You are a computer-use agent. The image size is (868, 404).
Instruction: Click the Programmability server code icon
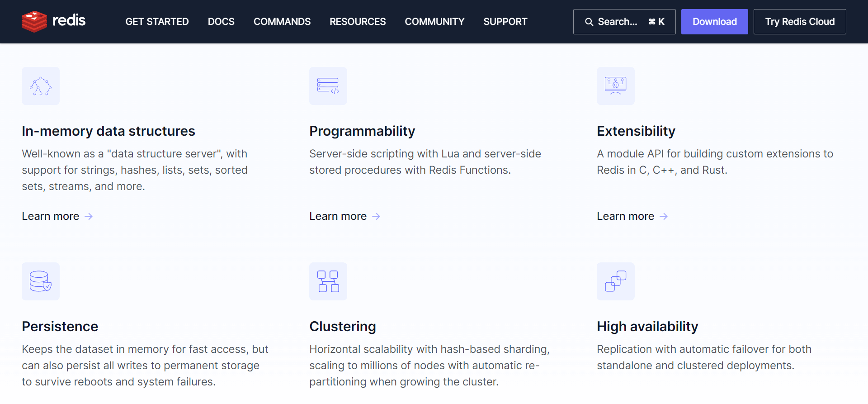pyautogui.click(x=328, y=86)
